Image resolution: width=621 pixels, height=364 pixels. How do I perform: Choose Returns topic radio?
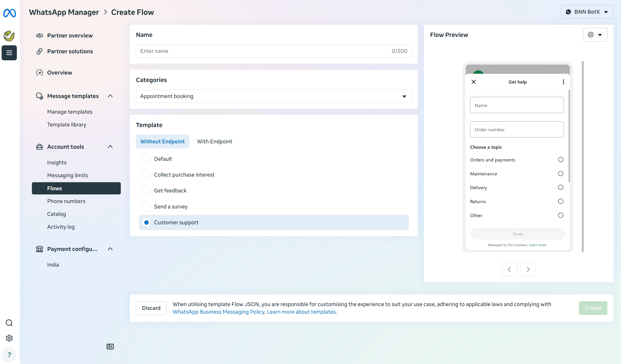pyautogui.click(x=560, y=201)
